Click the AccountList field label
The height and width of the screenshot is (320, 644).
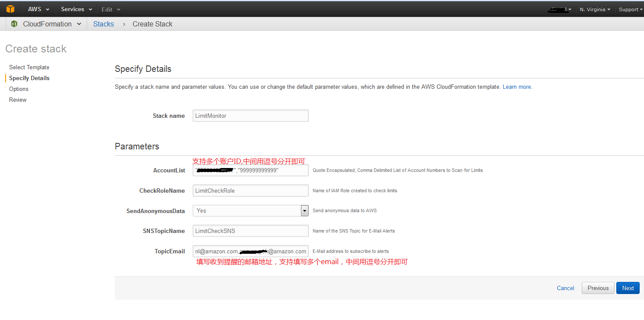tap(169, 170)
